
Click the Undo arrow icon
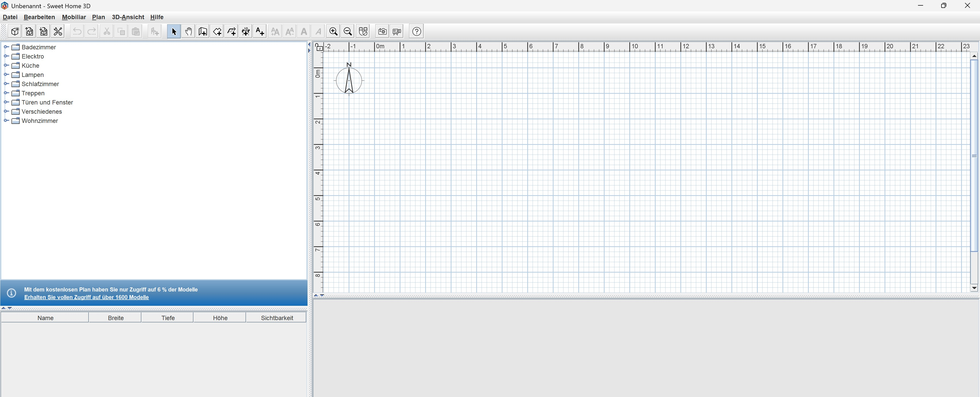77,31
